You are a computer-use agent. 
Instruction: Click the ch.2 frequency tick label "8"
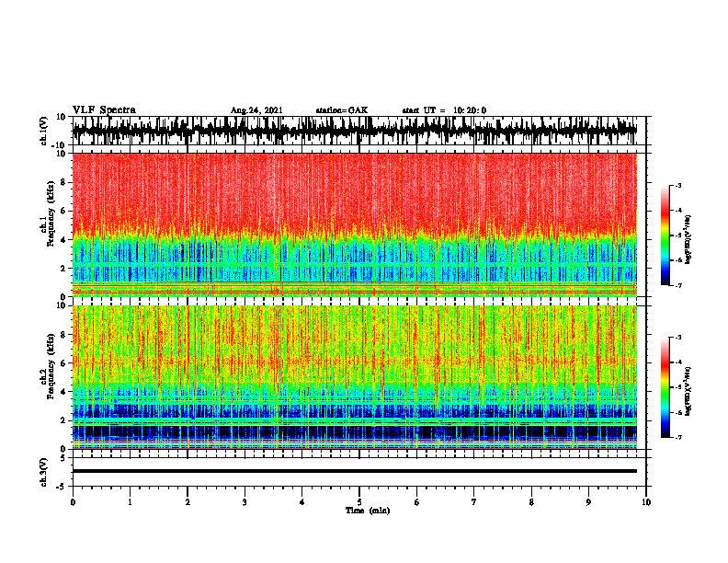63,335
